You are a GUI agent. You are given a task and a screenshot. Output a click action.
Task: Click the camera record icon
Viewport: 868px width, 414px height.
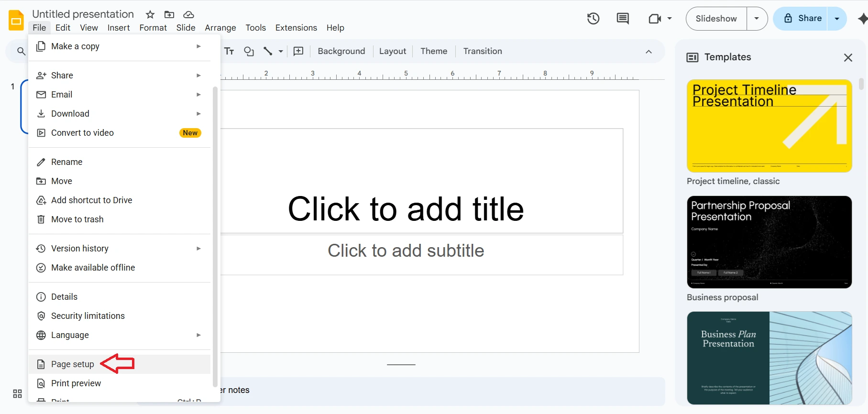[x=655, y=19]
